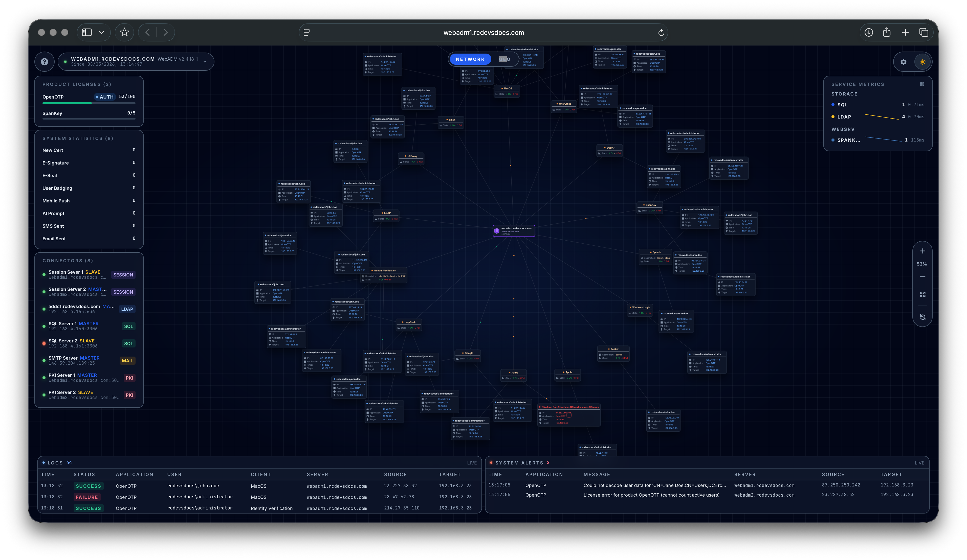Click the Safari share icon
Image resolution: width=967 pixels, height=560 pixels.
pyautogui.click(x=887, y=32)
